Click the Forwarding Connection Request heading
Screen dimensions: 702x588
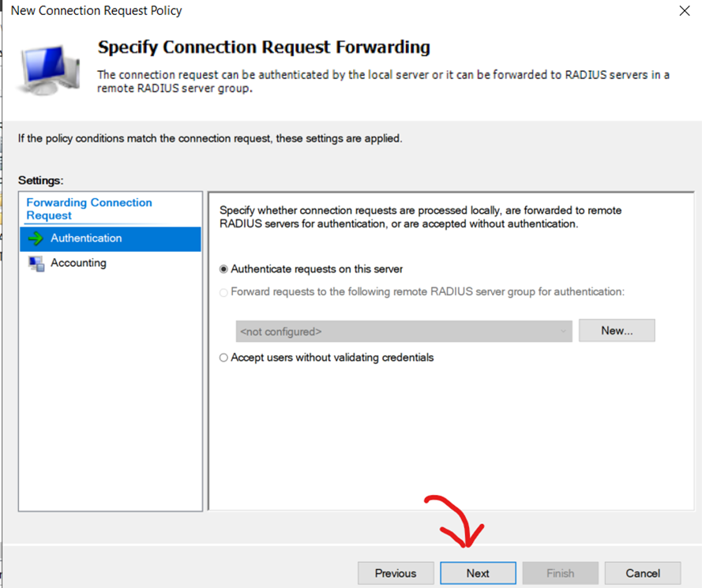[89, 209]
